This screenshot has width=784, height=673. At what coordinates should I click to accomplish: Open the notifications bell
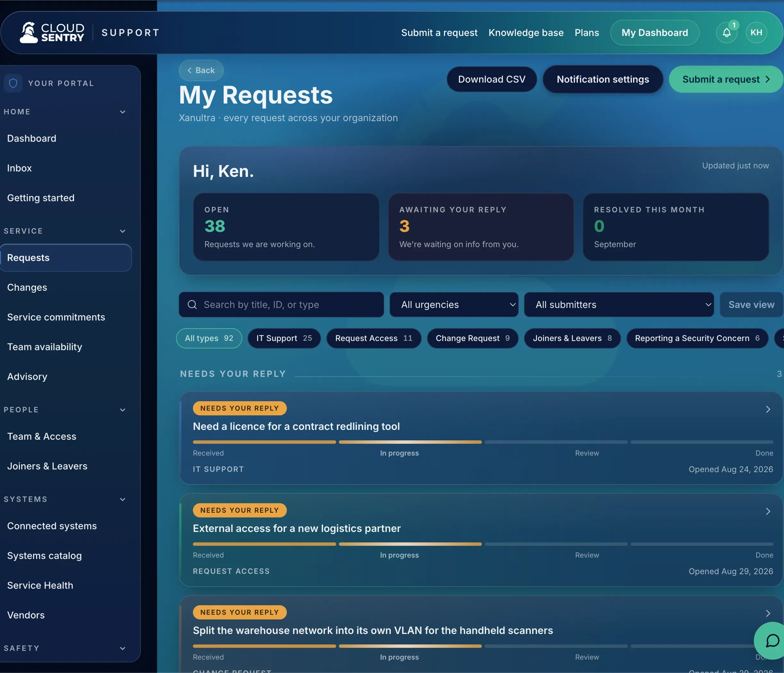point(727,33)
